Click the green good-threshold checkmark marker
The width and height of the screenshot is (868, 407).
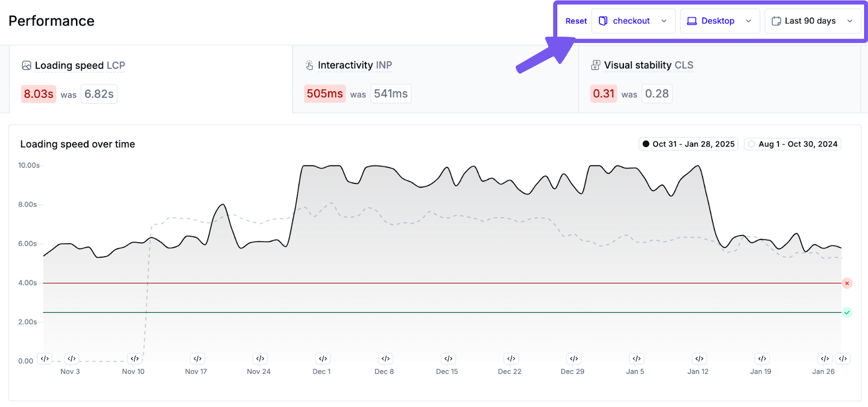pos(847,313)
